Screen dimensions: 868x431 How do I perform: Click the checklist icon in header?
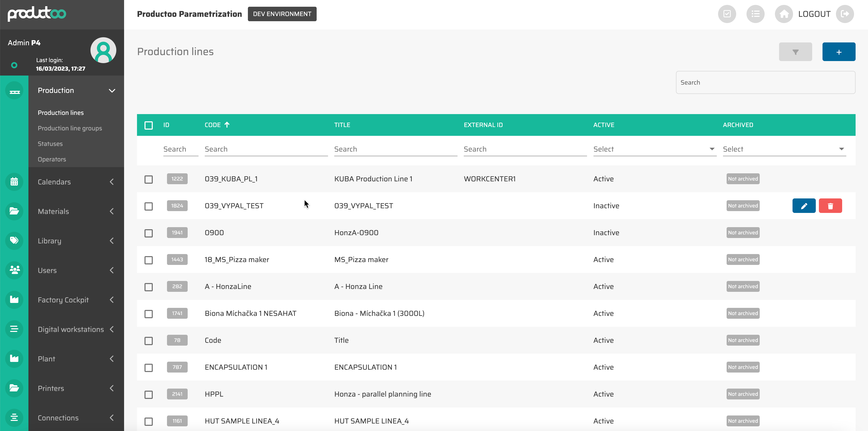pos(727,14)
